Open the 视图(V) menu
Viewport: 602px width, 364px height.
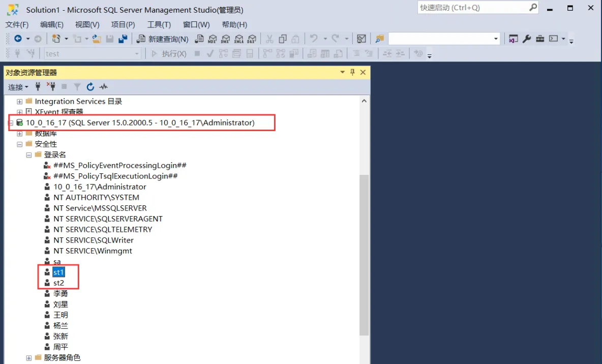pyautogui.click(x=87, y=24)
